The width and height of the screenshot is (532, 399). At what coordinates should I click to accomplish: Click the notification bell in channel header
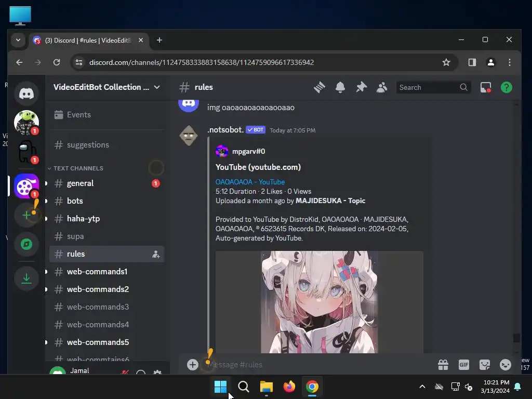click(340, 87)
